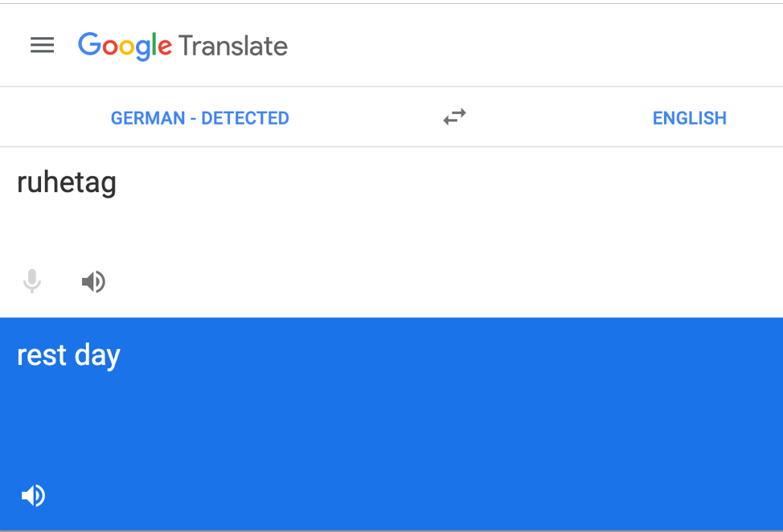Screen dimensions: 783x532
Task: Open the German - Detected language selector
Action: 199,118
